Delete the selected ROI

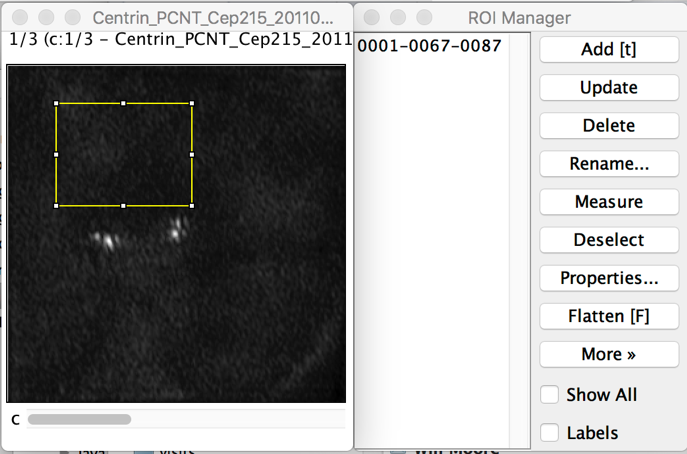(609, 125)
